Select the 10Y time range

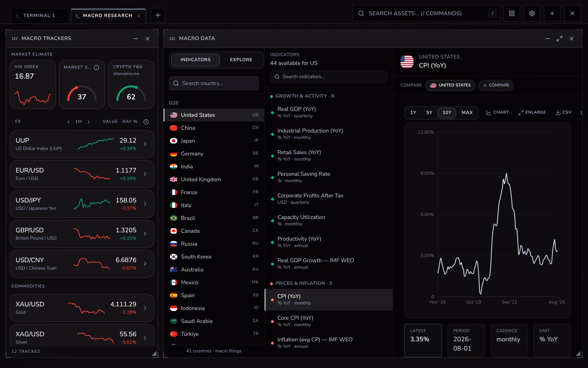point(447,113)
